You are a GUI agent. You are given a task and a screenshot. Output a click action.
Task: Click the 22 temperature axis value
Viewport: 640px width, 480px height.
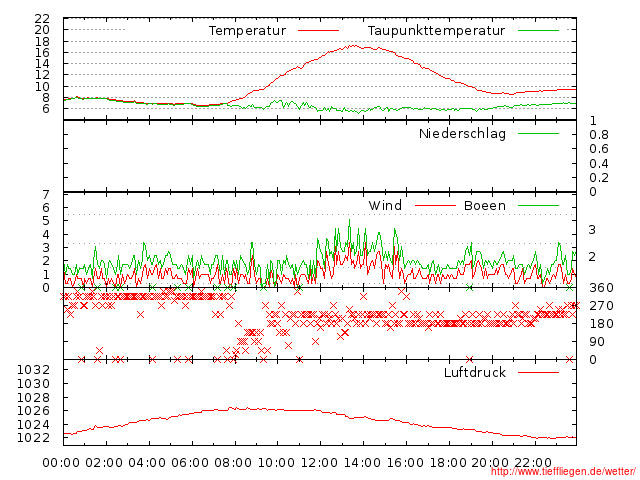click(x=42, y=19)
